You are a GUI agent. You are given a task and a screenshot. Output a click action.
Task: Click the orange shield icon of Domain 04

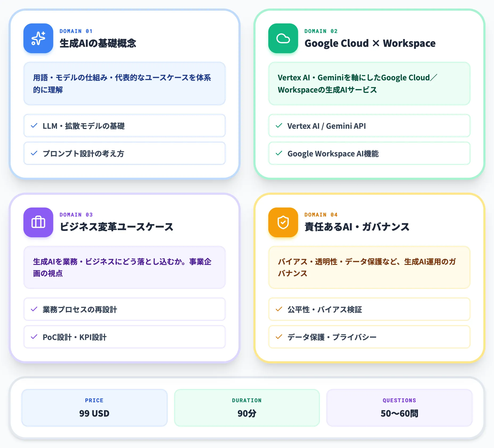[x=283, y=222]
